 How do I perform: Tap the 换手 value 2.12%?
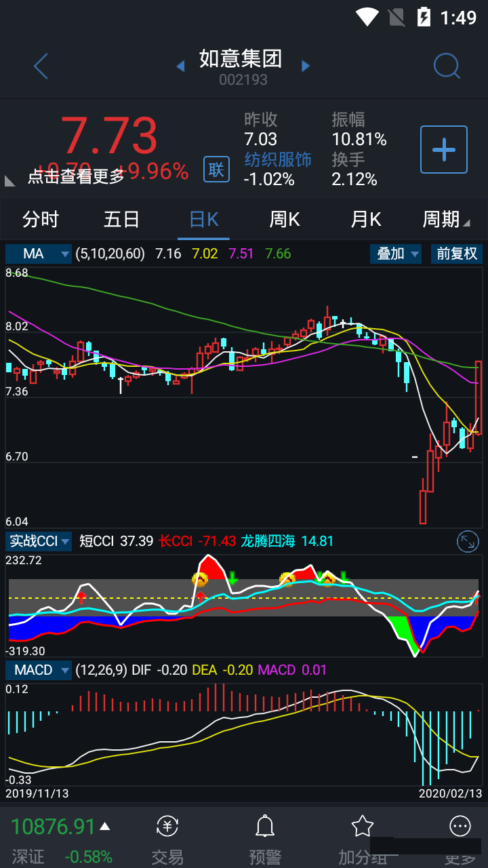[x=354, y=179]
